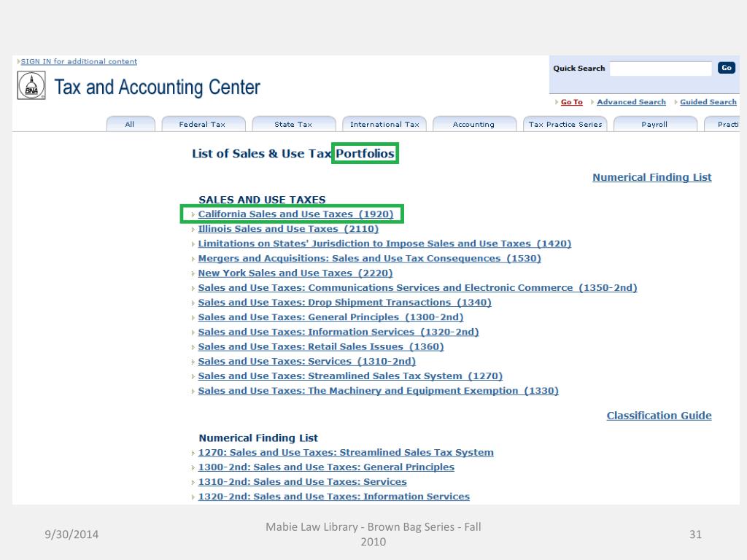The width and height of the screenshot is (747, 560).
Task: Open Retail Sales Issues (1360) portfolio
Action: 321,347
